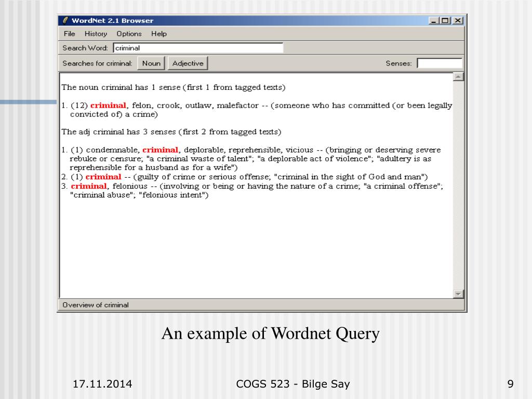This screenshot has width=532, height=399.
Task: Click the 'Searches for criminal:' label
Action: [97, 63]
